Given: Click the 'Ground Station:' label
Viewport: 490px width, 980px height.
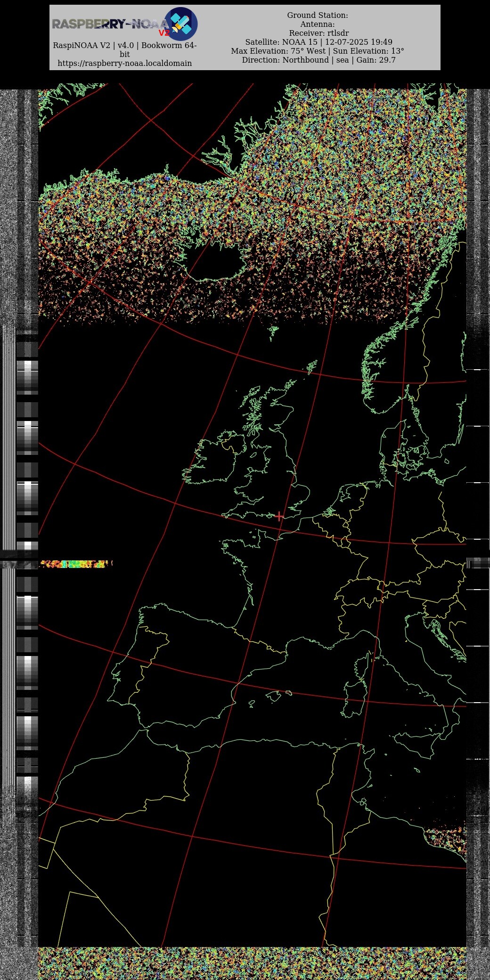Looking at the screenshot, I should point(318,15).
